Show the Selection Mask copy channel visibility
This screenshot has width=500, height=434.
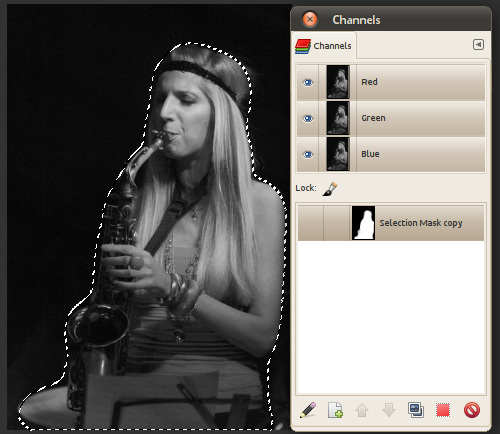pyautogui.click(x=310, y=223)
